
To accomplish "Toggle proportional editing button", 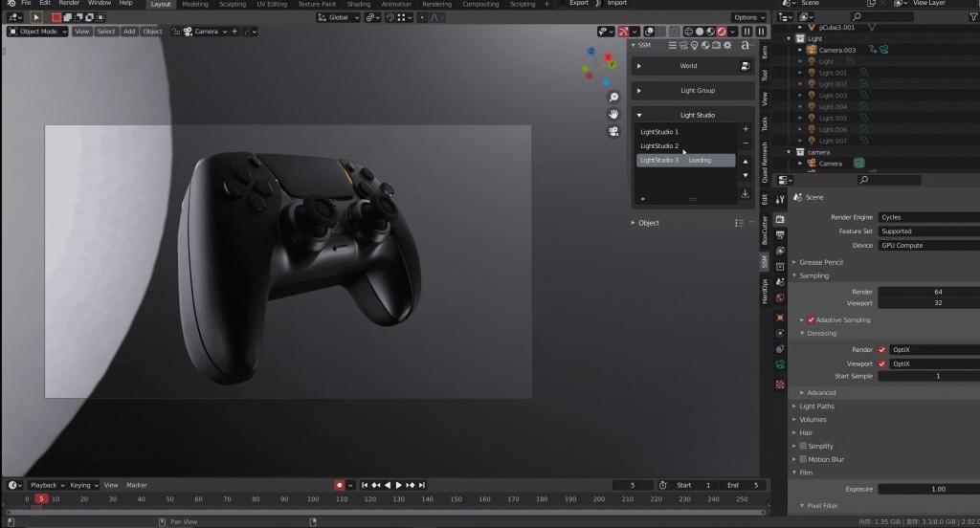I will pyautogui.click(x=422, y=17).
